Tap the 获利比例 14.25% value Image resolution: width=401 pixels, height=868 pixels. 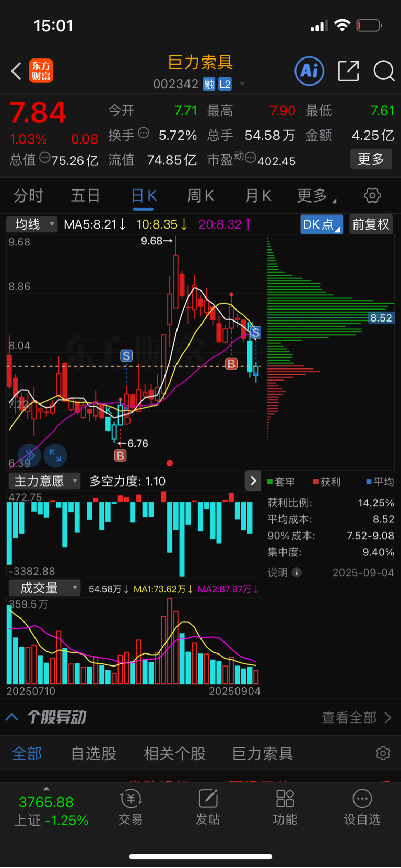tap(376, 503)
